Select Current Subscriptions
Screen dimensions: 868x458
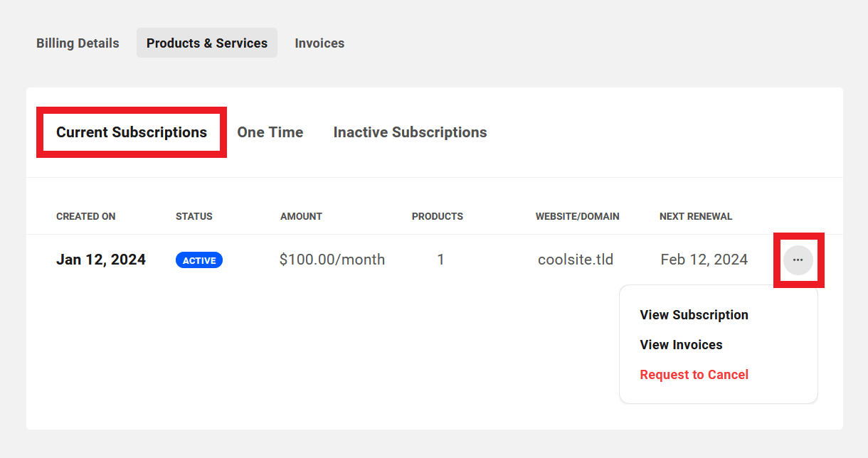coord(131,132)
